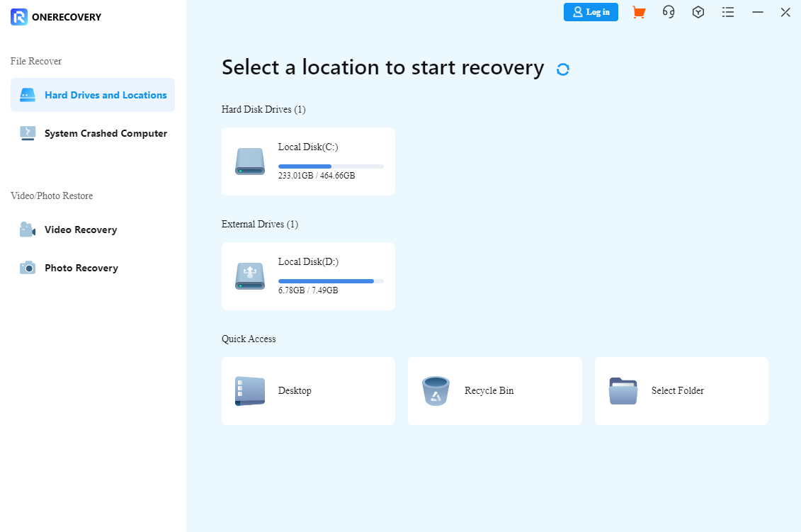Select the external drive Local Disk(D:)
The height and width of the screenshot is (532, 801).
308,276
